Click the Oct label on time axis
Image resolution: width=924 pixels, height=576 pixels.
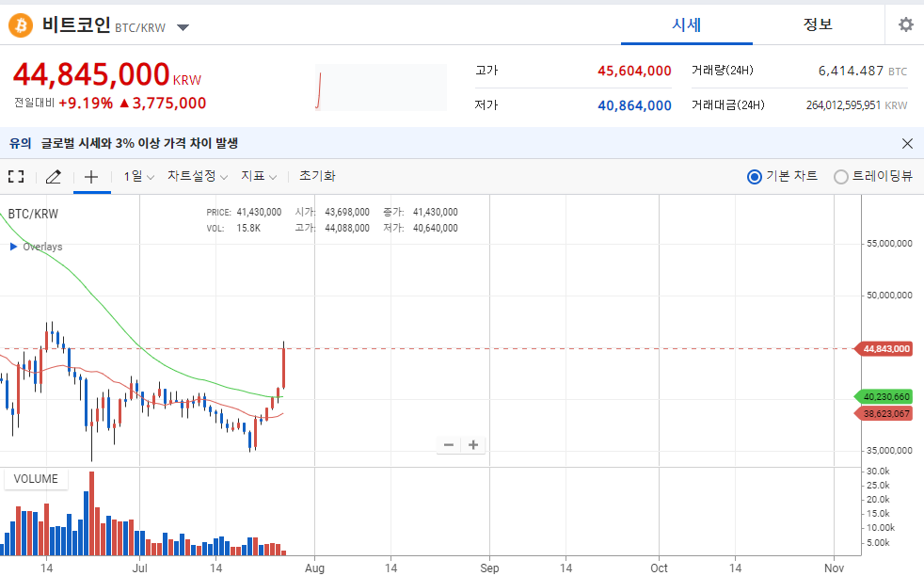tap(659, 568)
